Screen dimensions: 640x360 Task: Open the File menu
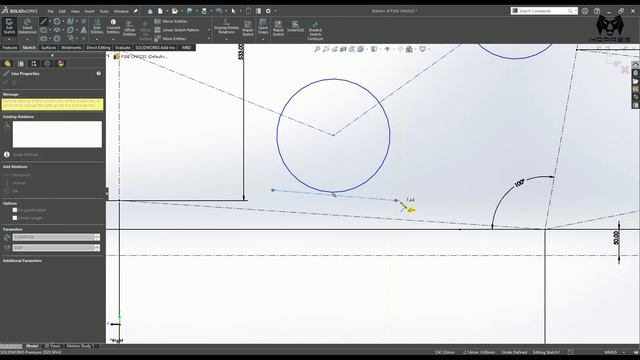coord(51,11)
